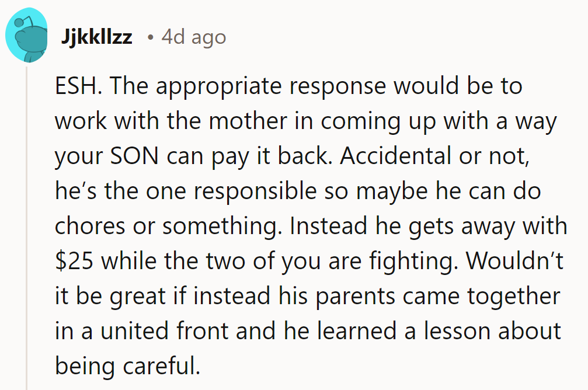Click the antenna on the Snoo avatar
The image size is (588, 390).
tap(19, 23)
